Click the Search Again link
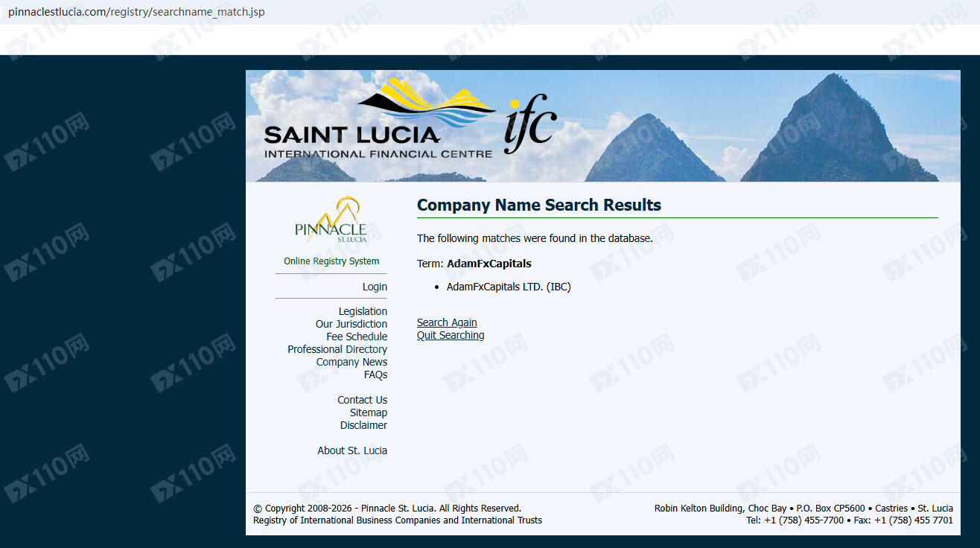Viewport: 980px width, 548px height. tap(447, 322)
